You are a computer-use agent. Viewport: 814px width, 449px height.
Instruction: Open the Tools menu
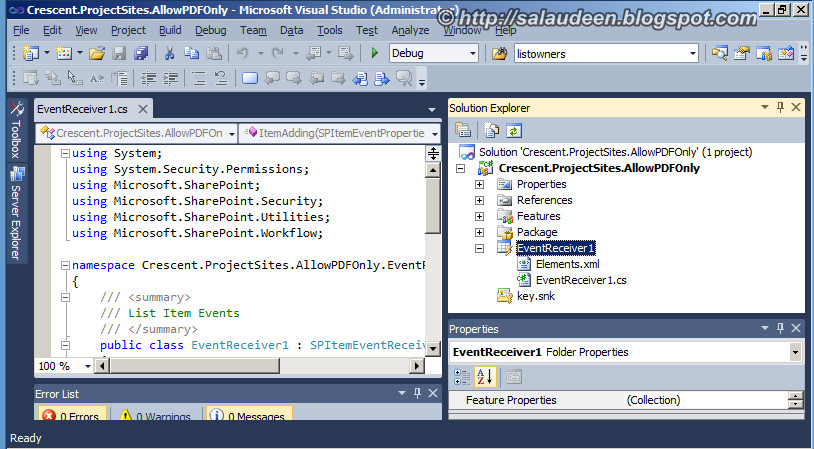click(330, 30)
